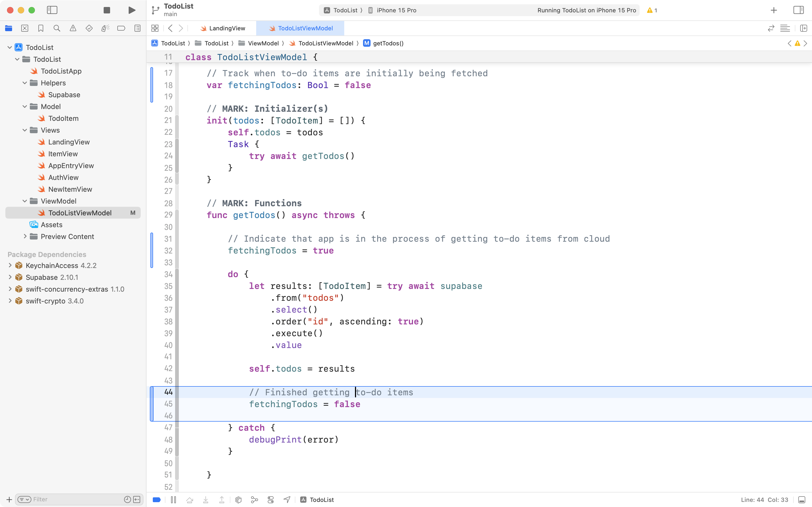
Task: Toggle the left sidebar visibility
Action: pos(52,10)
